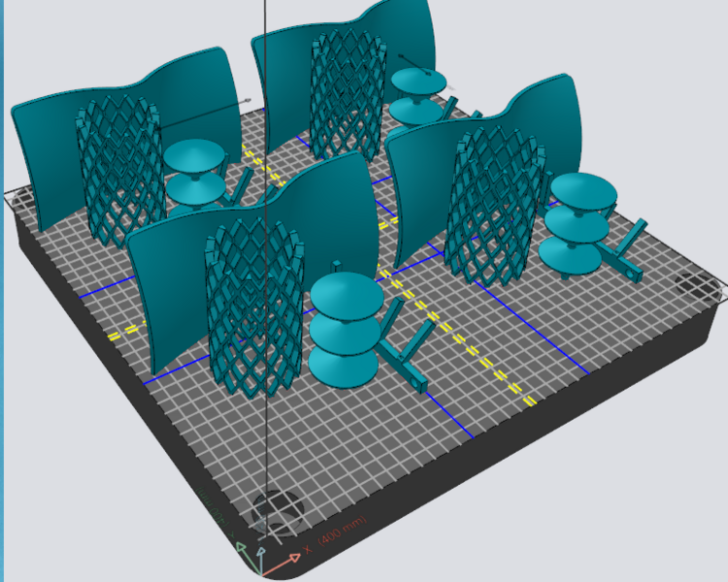
Task: Select the round marker near the axis origin
Action: (x=277, y=509)
